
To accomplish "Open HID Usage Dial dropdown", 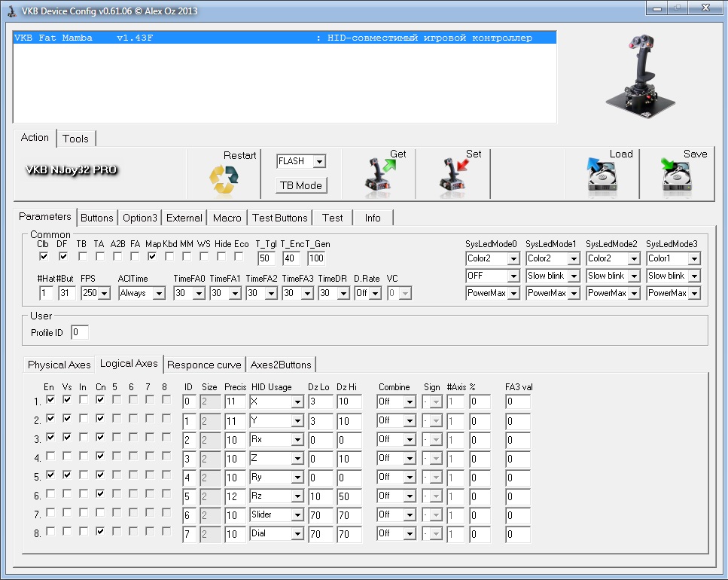I will [x=277, y=533].
